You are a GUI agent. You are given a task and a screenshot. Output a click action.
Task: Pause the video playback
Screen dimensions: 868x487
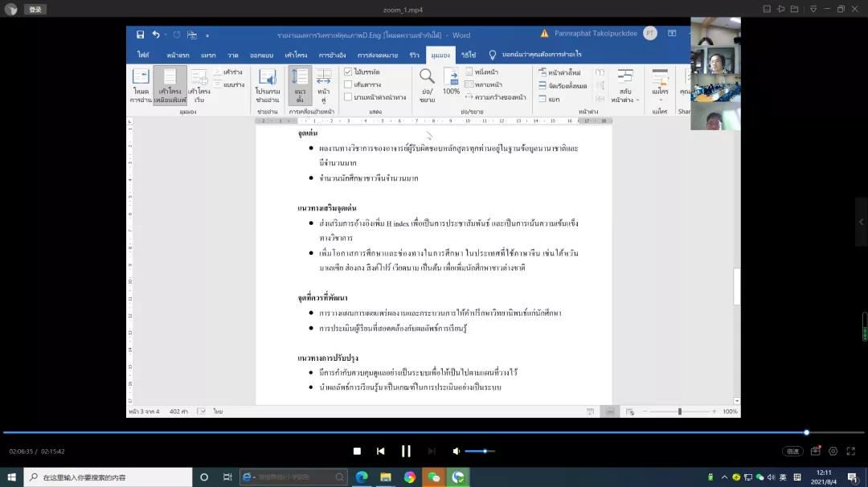(x=406, y=451)
